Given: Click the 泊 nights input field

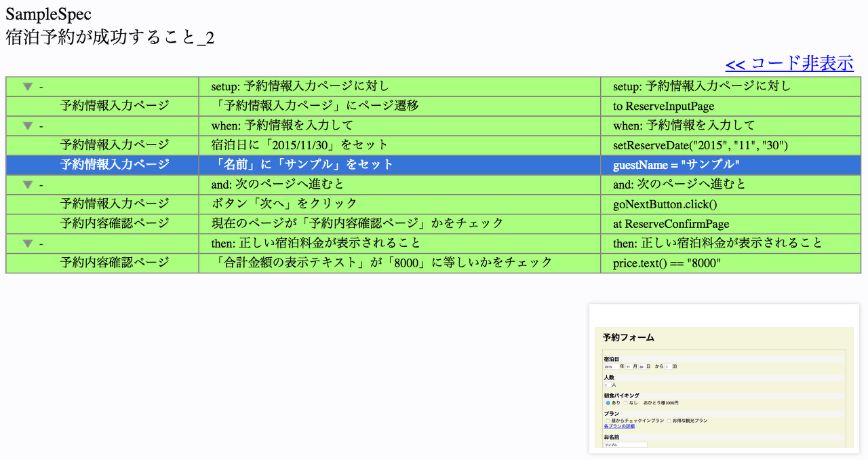Looking at the screenshot, I should pos(667,366).
